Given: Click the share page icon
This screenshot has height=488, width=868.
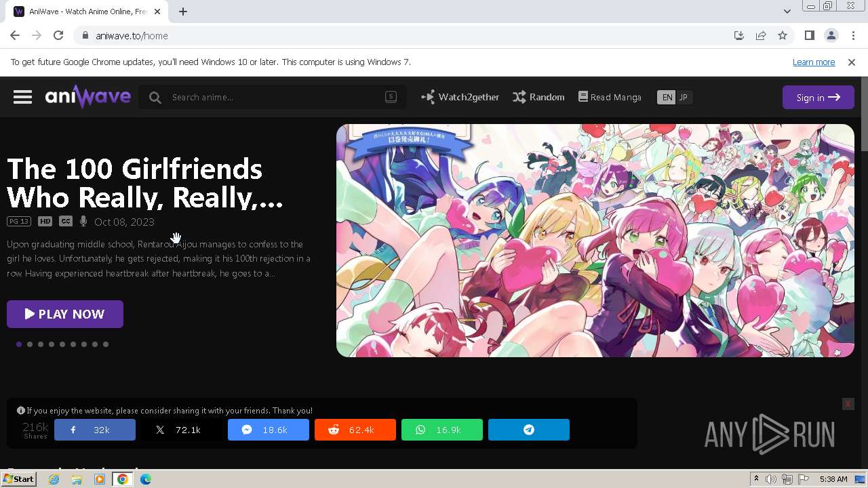Looking at the screenshot, I should [x=761, y=36].
